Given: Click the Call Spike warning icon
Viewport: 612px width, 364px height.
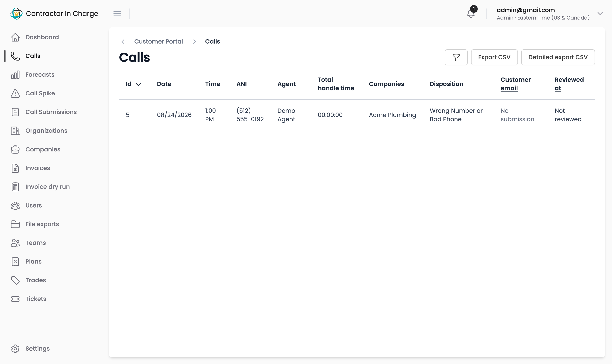Looking at the screenshot, I should coord(15,93).
